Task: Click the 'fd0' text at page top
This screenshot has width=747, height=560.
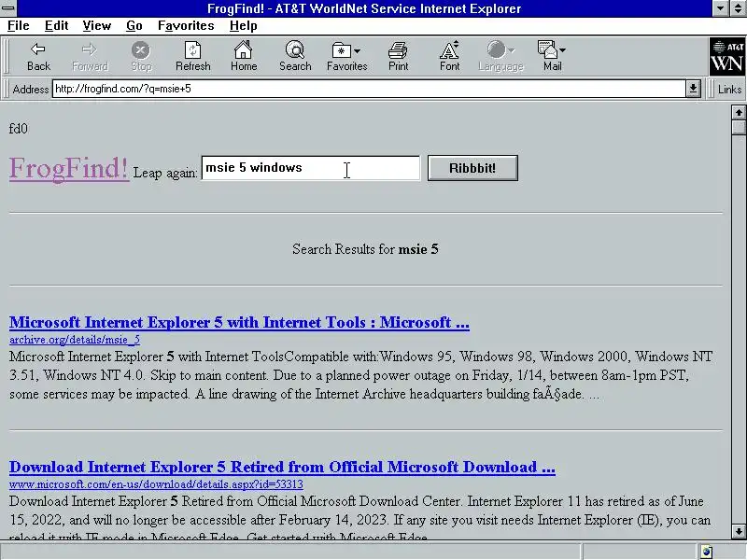Action: click(18, 129)
